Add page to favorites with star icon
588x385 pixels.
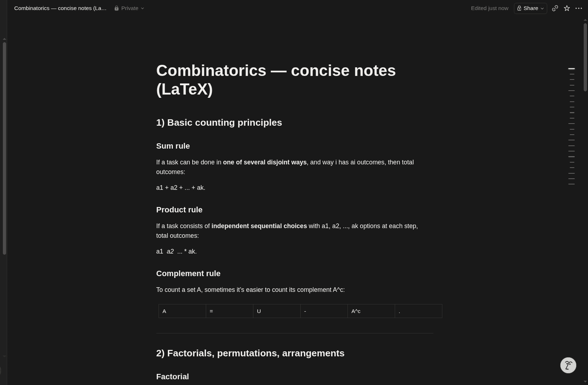[x=567, y=8]
